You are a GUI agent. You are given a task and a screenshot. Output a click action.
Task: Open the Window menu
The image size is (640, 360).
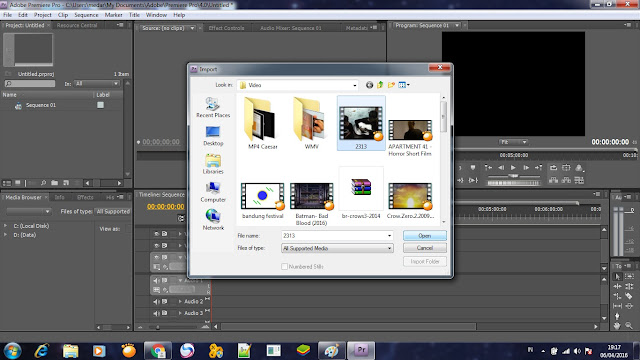156,15
